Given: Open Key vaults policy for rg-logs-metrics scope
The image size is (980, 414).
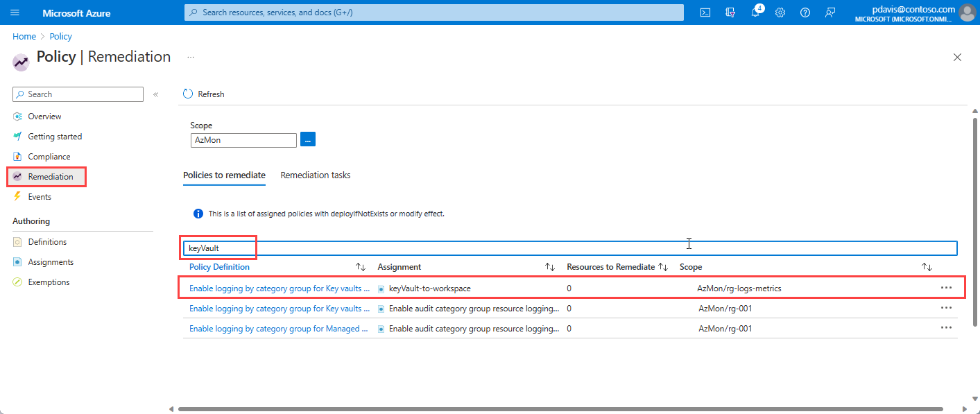Looking at the screenshot, I should tap(280, 288).
